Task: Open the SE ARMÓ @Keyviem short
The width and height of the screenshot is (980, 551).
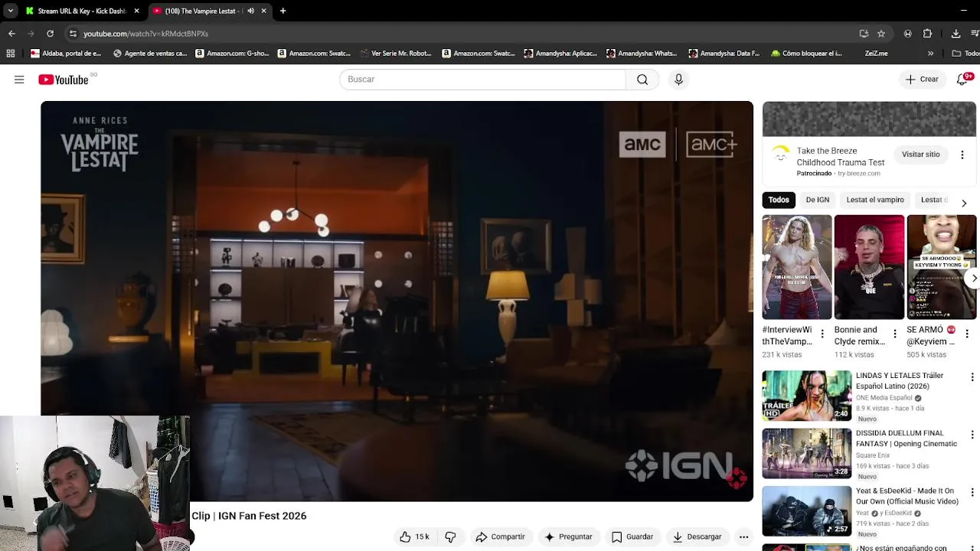Action: 941,267
